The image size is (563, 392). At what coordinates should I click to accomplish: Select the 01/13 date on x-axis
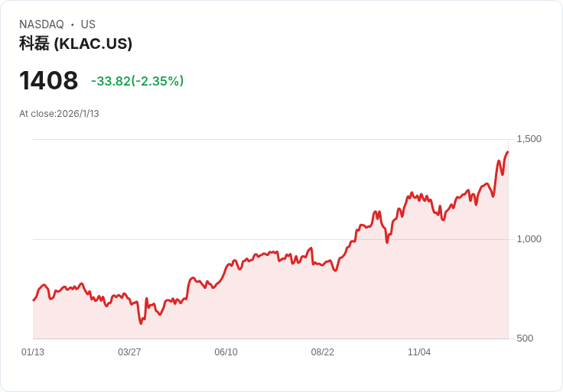tap(33, 352)
